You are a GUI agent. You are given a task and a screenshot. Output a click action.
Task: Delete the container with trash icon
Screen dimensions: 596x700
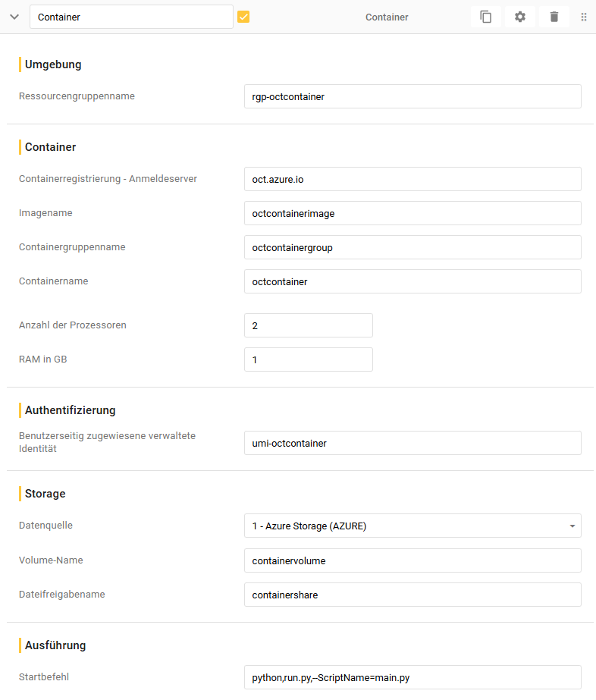coord(554,17)
